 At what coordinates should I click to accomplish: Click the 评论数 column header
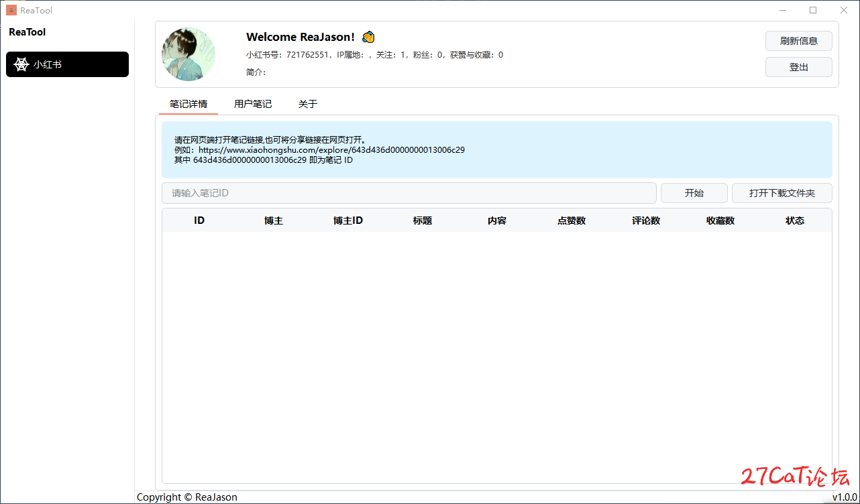click(646, 220)
